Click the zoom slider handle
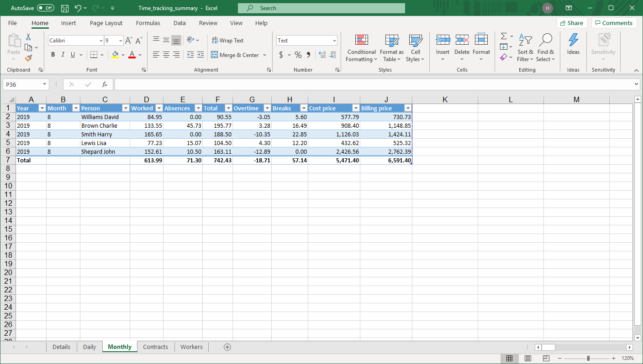 (x=588, y=359)
